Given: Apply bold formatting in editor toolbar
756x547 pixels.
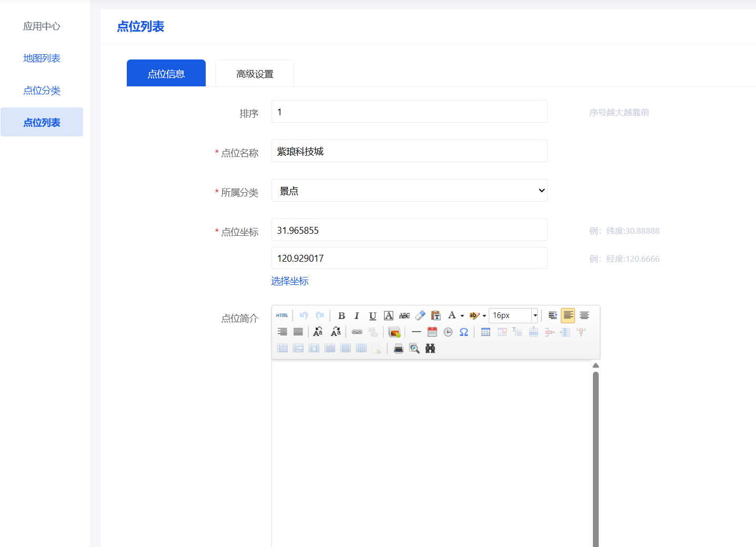Looking at the screenshot, I should pyautogui.click(x=341, y=315).
